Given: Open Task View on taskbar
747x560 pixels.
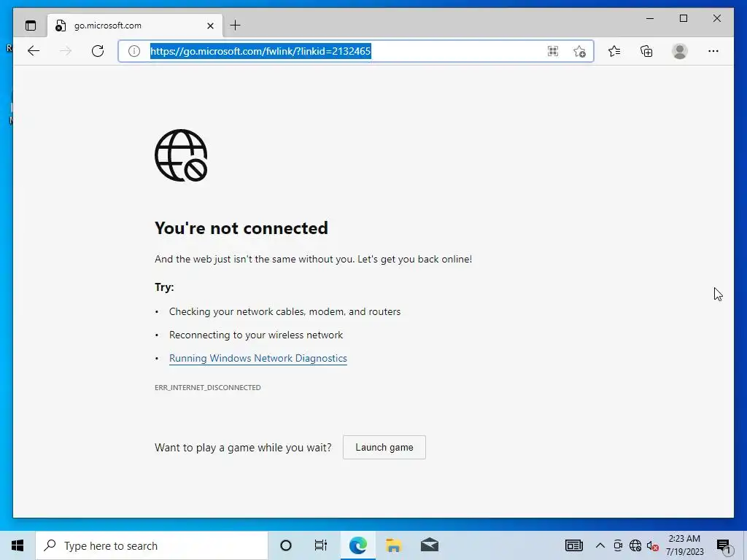Looking at the screenshot, I should click(x=321, y=545).
